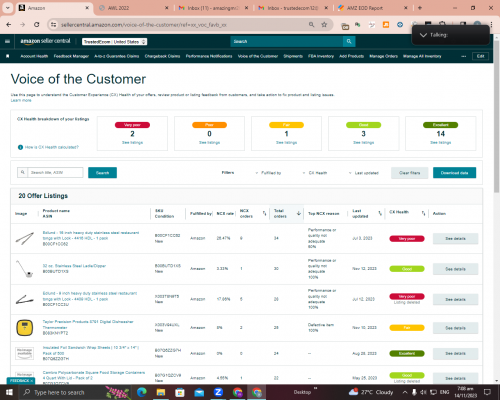Bookmark this page with the star icon
The width and height of the screenshot is (500, 400).
[x=324, y=25]
